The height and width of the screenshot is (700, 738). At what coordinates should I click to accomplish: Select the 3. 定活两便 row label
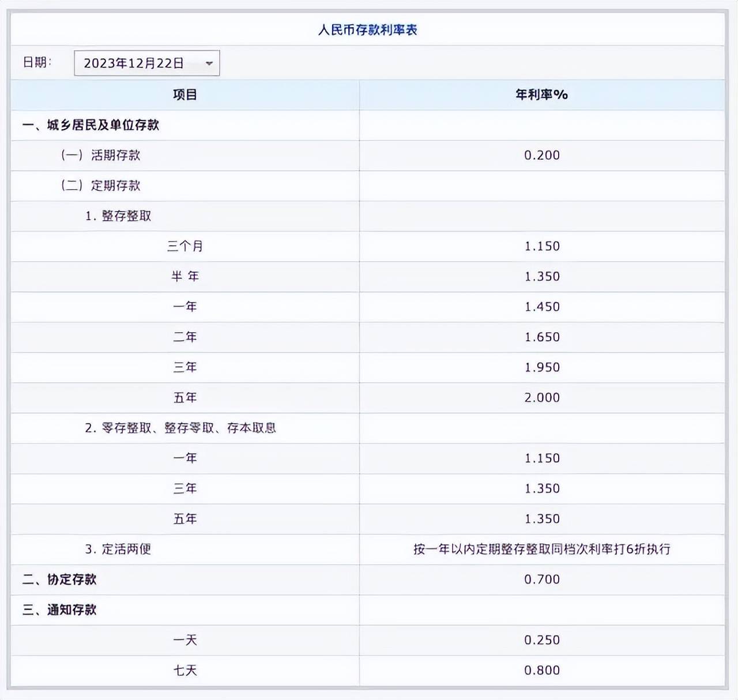[x=118, y=549]
